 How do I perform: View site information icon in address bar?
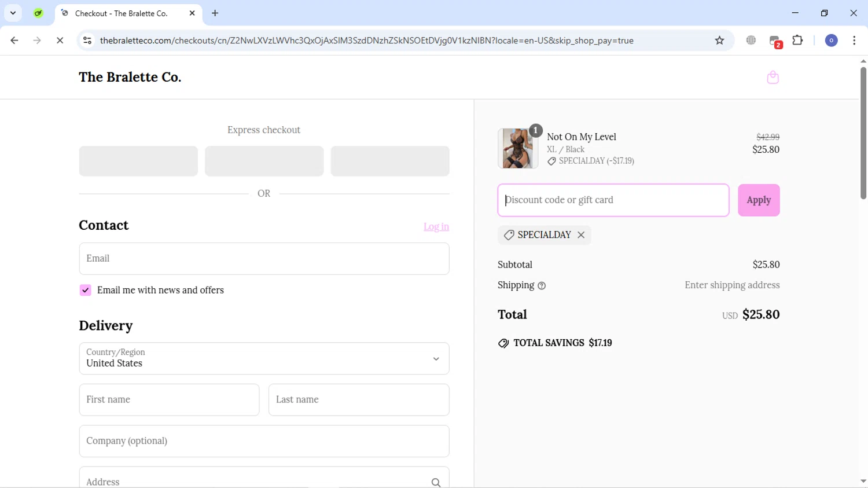pyautogui.click(x=87, y=41)
